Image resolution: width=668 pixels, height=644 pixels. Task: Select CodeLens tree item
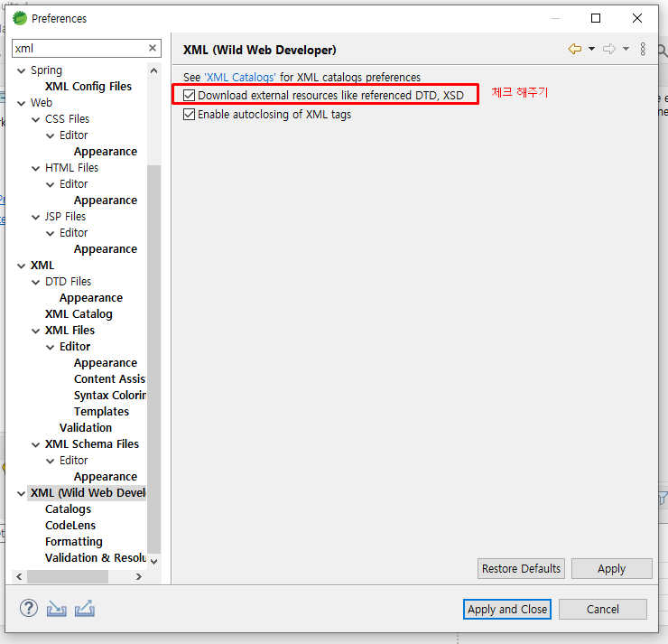[70, 525]
